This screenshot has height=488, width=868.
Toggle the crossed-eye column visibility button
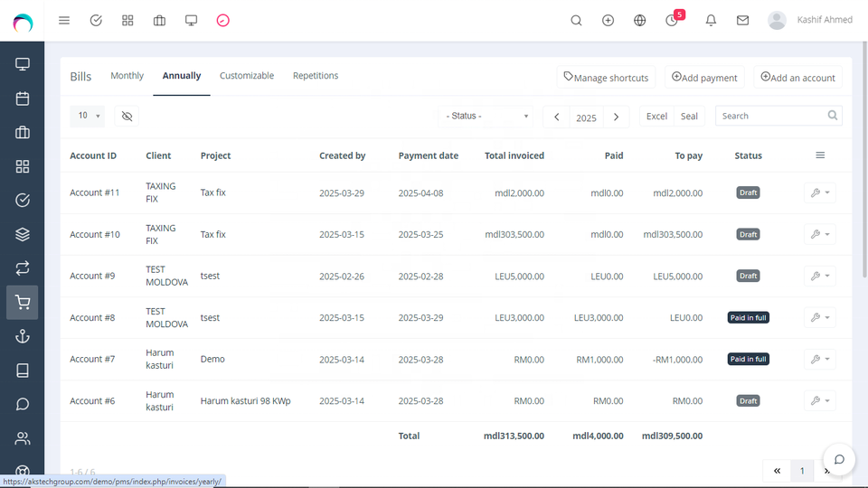[x=127, y=116]
